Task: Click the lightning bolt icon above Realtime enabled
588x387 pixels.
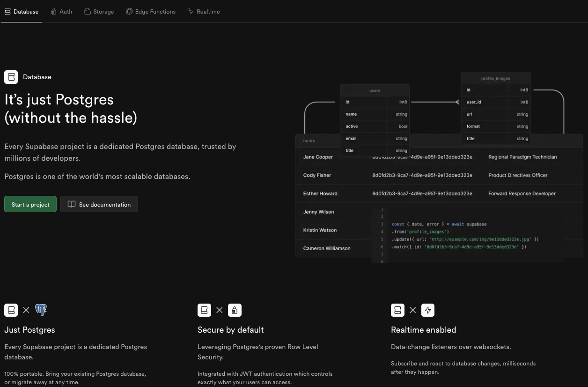Action: tap(428, 310)
